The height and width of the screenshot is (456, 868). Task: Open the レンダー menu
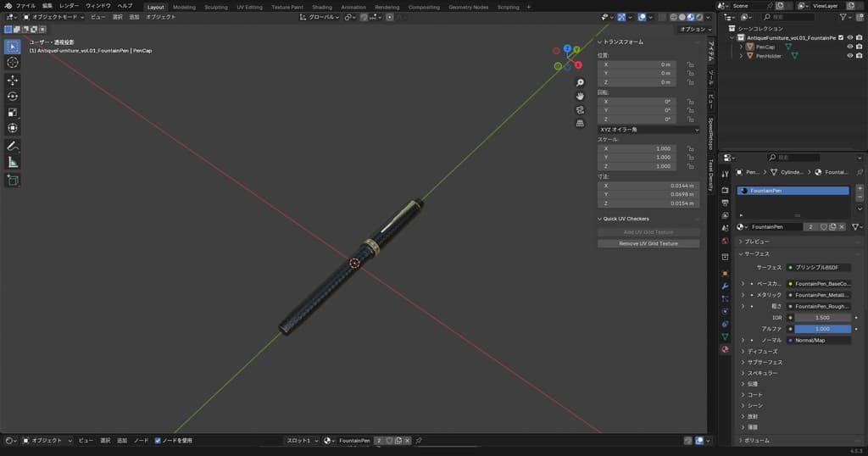coord(69,6)
